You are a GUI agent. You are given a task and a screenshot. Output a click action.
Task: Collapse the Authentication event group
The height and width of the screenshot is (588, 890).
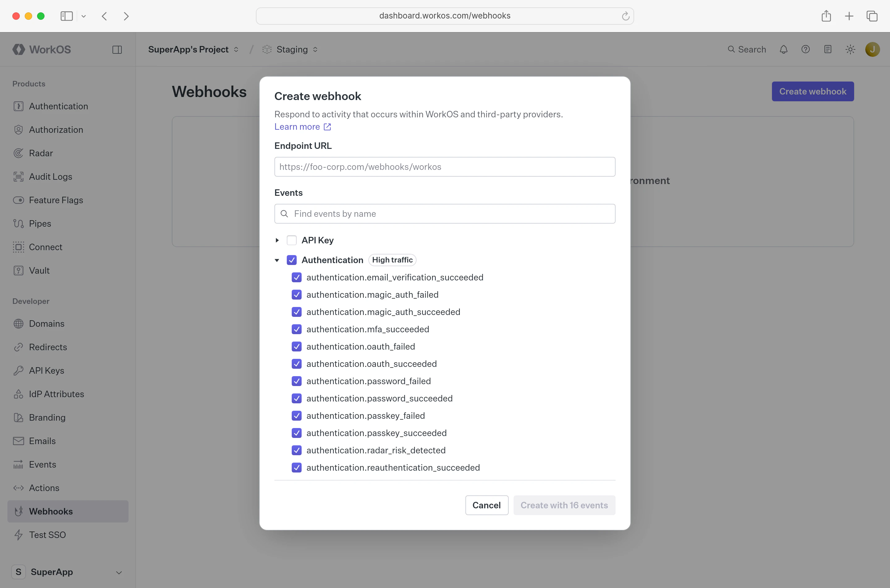pos(277,260)
